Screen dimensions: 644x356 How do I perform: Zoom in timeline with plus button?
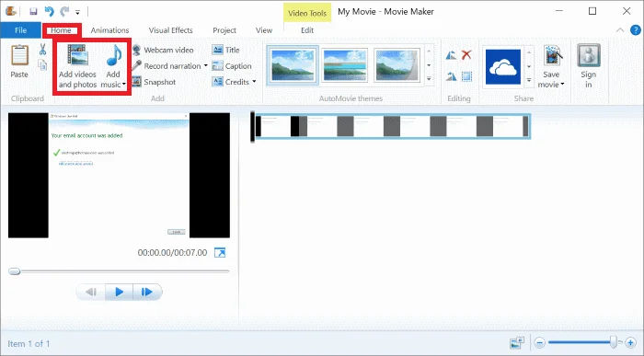(630, 342)
